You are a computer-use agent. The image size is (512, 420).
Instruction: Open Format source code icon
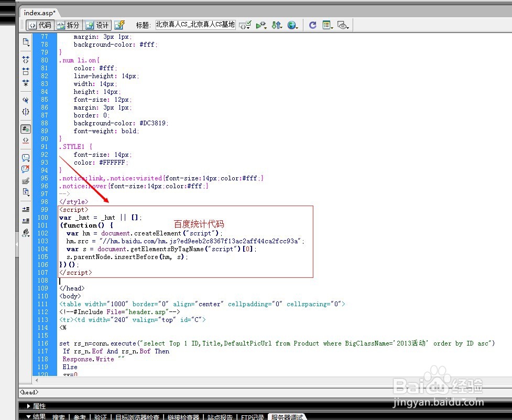[x=26, y=233]
